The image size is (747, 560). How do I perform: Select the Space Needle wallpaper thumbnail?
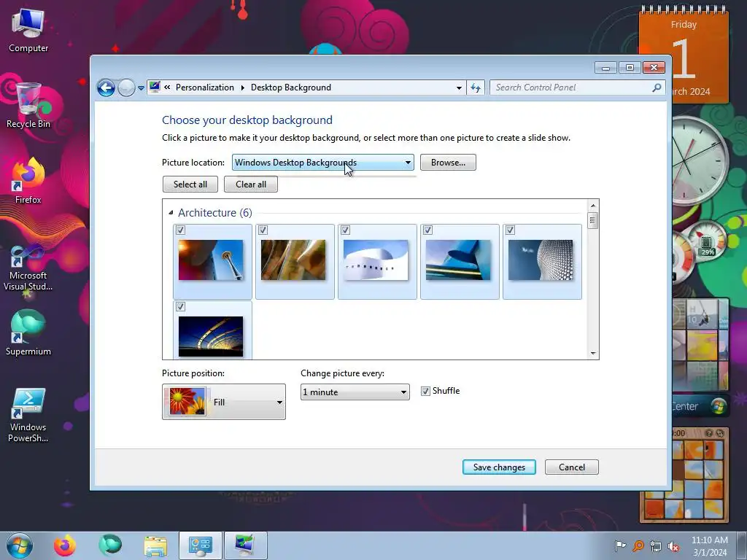(211, 260)
